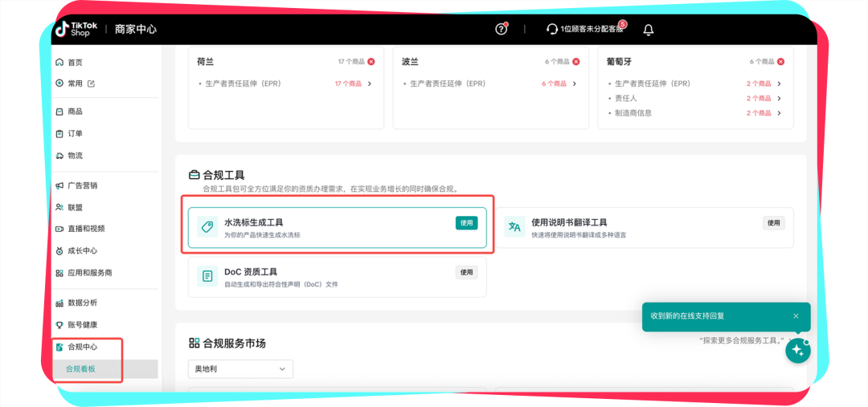Open the 奥地利 country dropdown
This screenshot has width=868, height=407.
click(240, 368)
